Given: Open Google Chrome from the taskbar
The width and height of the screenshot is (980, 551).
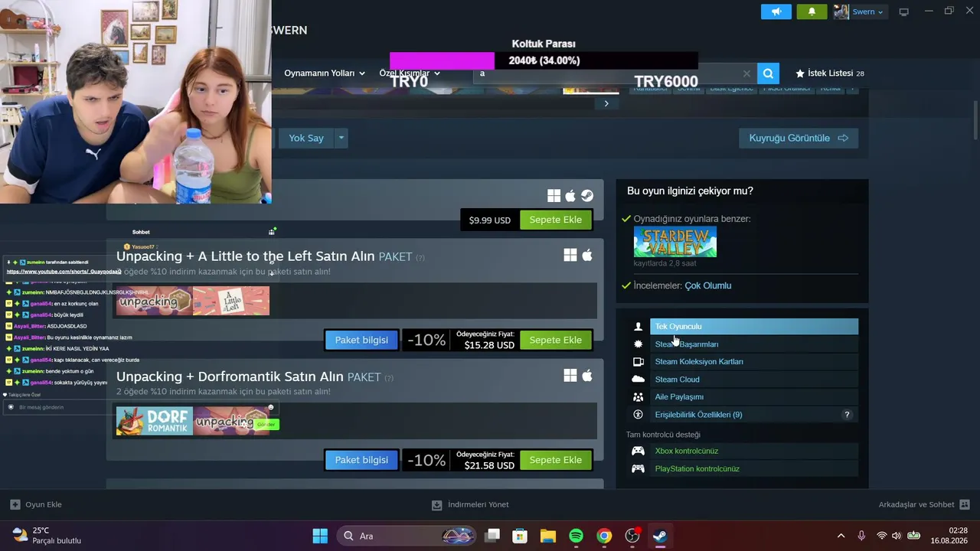Looking at the screenshot, I should pos(605,536).
